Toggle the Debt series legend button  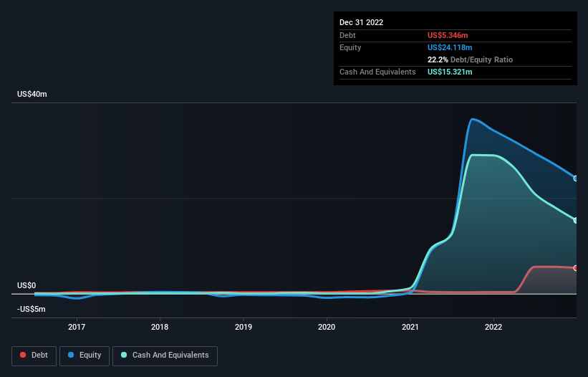tap(34, 355)
